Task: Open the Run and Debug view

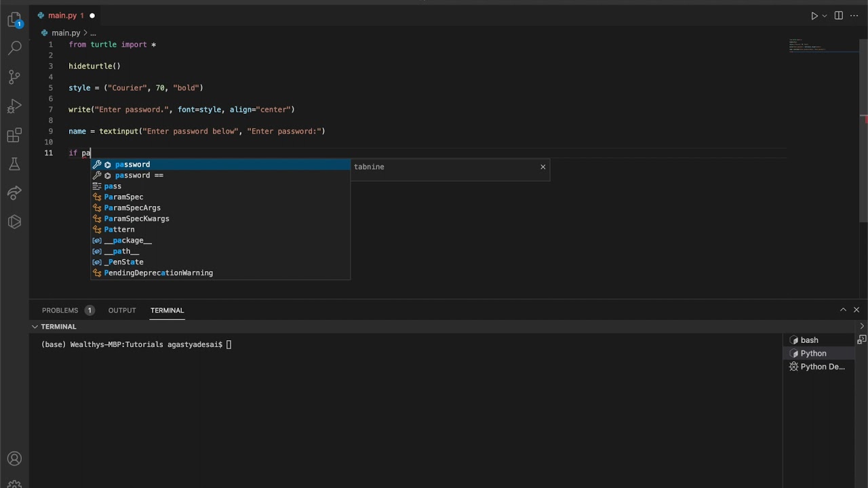Action: point(14,106)
